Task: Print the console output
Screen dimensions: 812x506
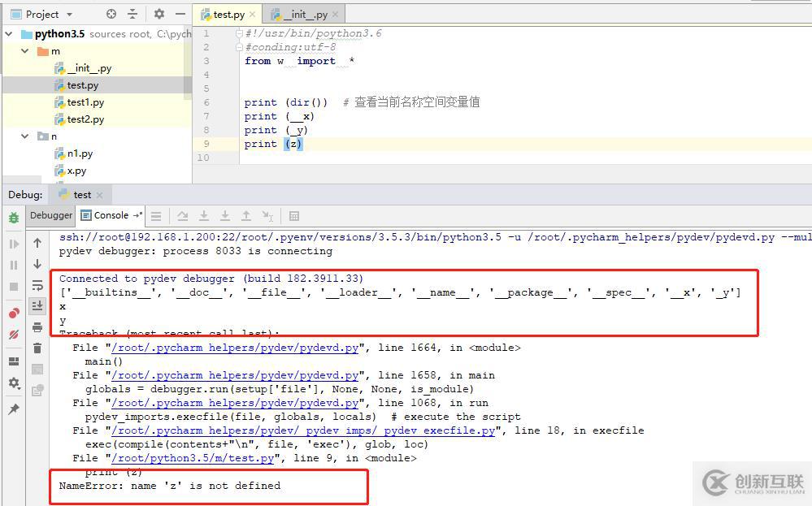Action: point(37,327)
